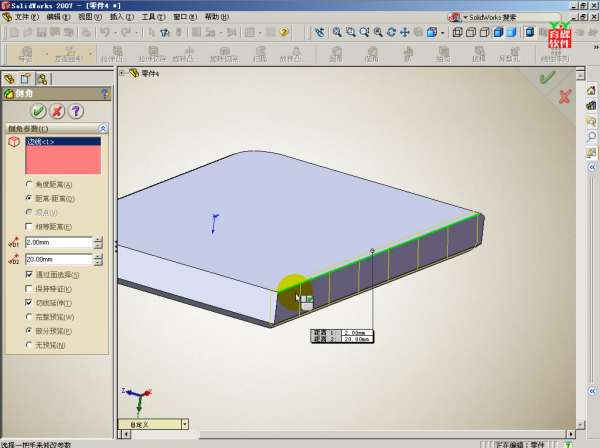Screen dimensions: 600x448
Task: Switch to the PropertyManager tab
Action: [26, 79]
